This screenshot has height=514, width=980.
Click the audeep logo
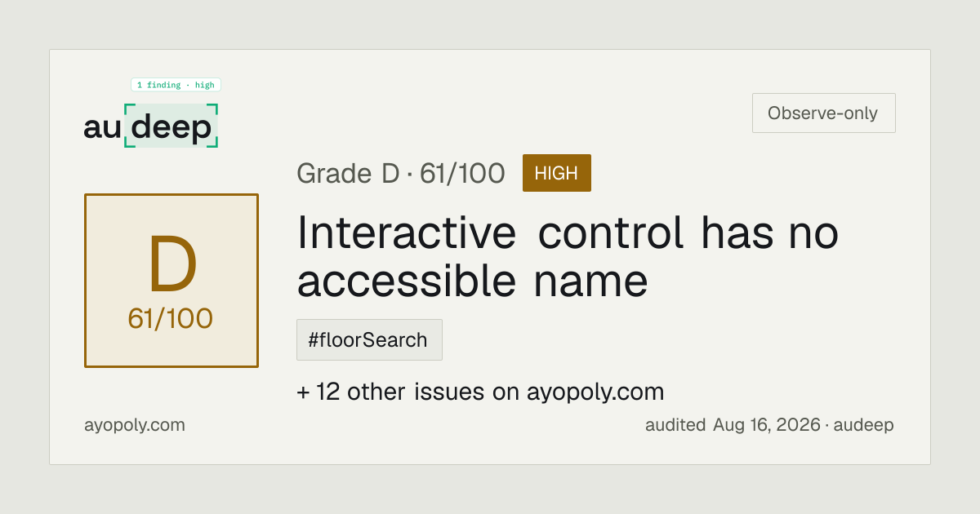pos(151,126)
